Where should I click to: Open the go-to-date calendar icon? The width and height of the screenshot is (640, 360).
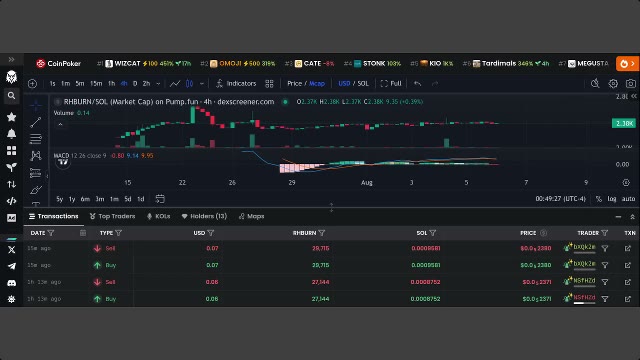click(160, 199)
